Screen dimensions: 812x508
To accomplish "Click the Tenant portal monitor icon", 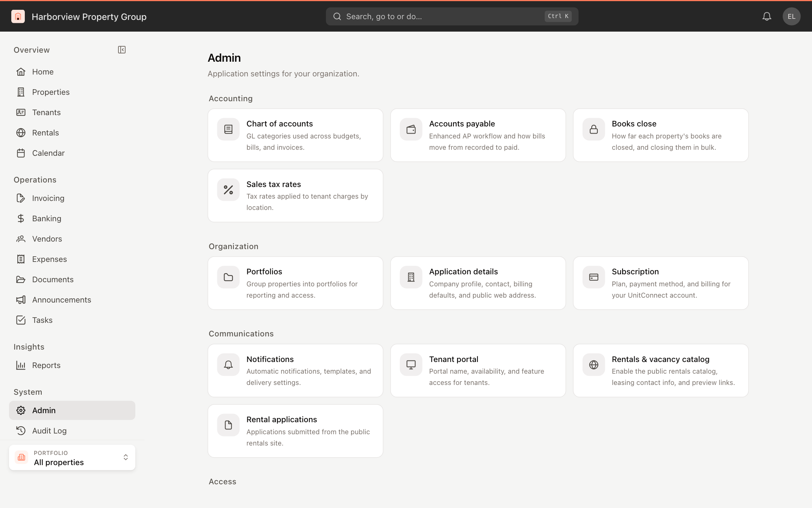I will click(x=411, y=365).
